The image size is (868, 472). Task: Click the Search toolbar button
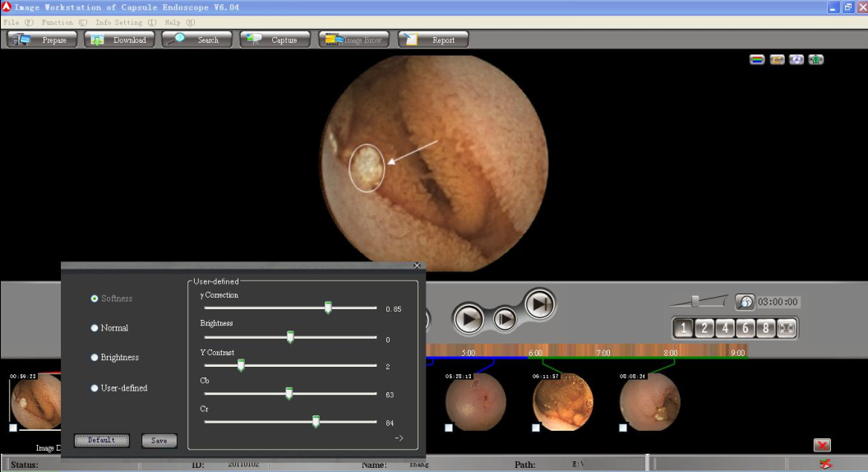point(196,40)
